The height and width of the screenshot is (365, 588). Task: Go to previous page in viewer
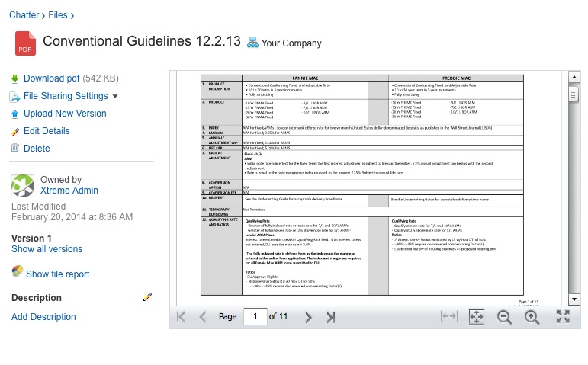[x=203, y=317]
